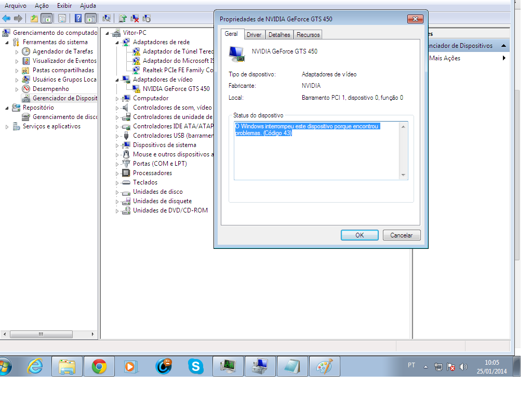This screenshot has height=399, width=532.
Task: Click the Up one level folder icon
Action: coord(34,18)
